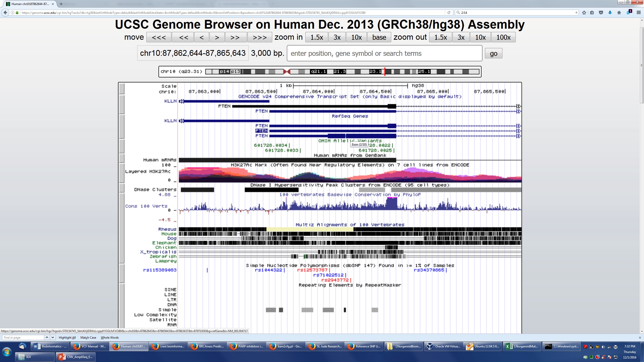Click the Pocket save icon
The image size is (644, 362).
point(601,13)
